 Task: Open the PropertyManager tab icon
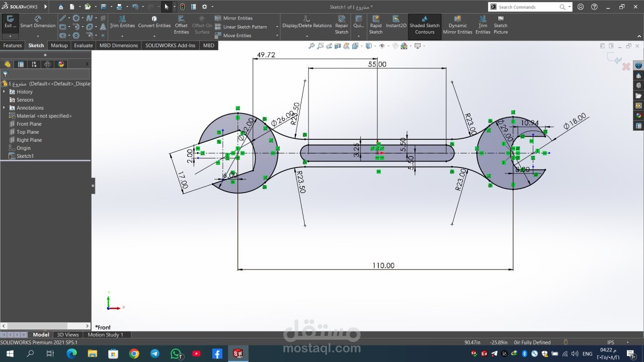(x=21, y=64)
